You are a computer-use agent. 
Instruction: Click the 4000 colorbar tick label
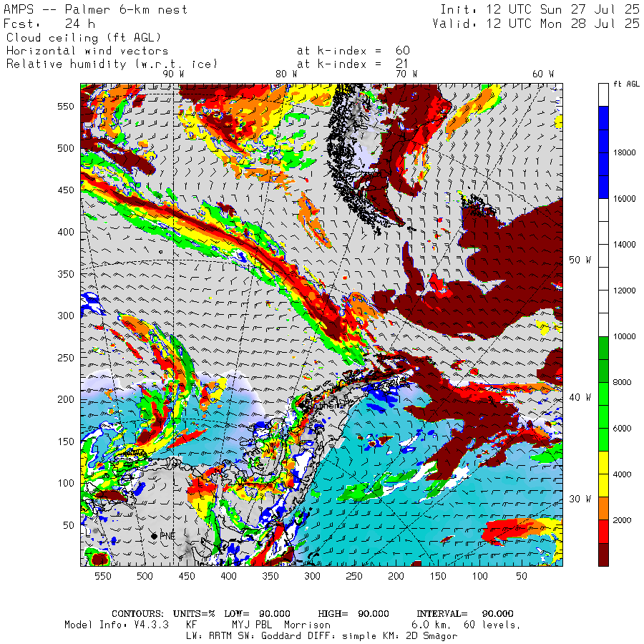[623, 474]
